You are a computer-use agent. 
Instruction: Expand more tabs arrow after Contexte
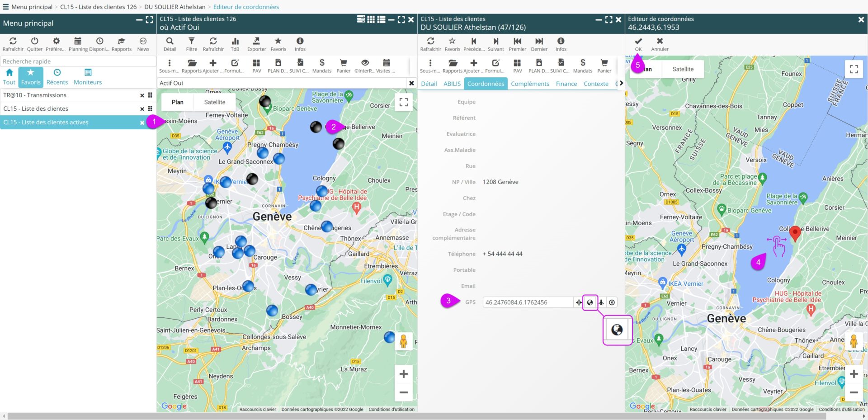click(621, 83)
